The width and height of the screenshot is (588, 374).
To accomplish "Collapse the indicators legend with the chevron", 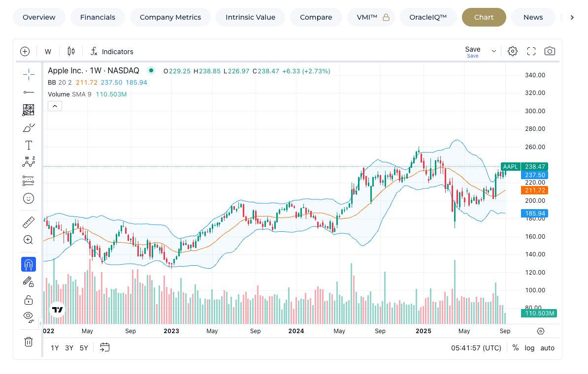I will pos(55,106).
